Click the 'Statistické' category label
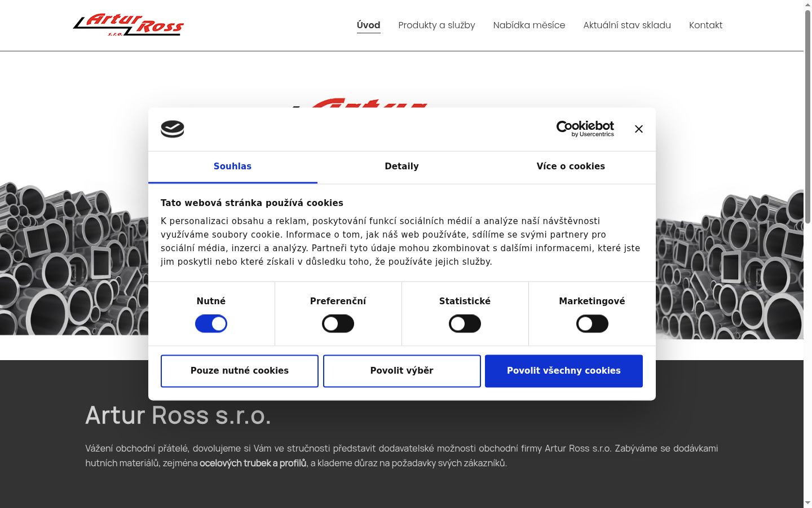Image resolution: width=812 pixels, height=508 pixels. coord(465,301)
